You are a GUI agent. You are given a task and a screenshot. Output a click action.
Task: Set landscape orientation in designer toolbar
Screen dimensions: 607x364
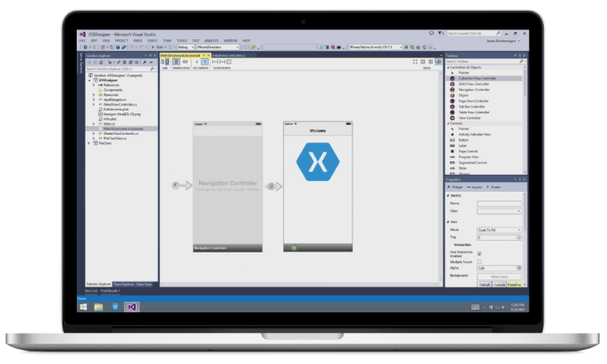(x=185, y=62)
